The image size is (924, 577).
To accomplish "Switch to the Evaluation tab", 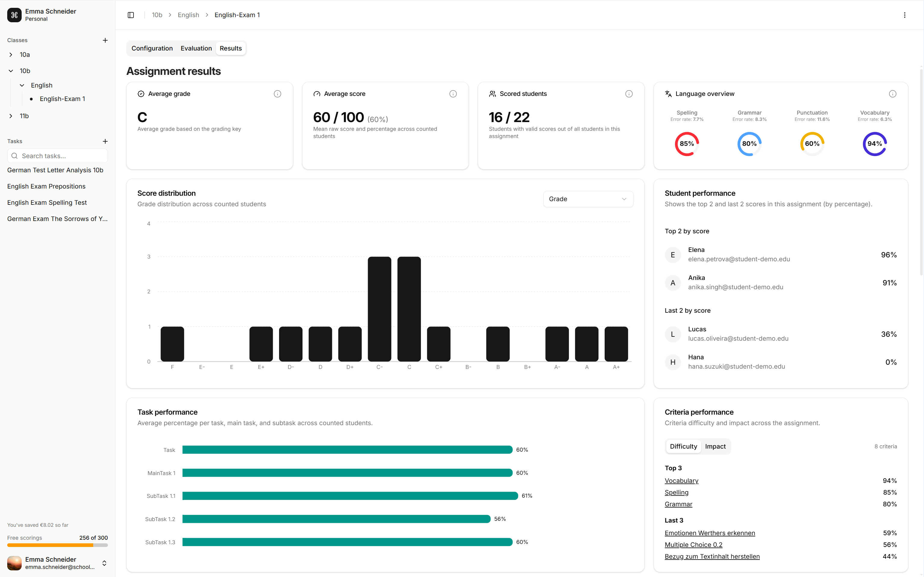I will (x=196, y=48).
